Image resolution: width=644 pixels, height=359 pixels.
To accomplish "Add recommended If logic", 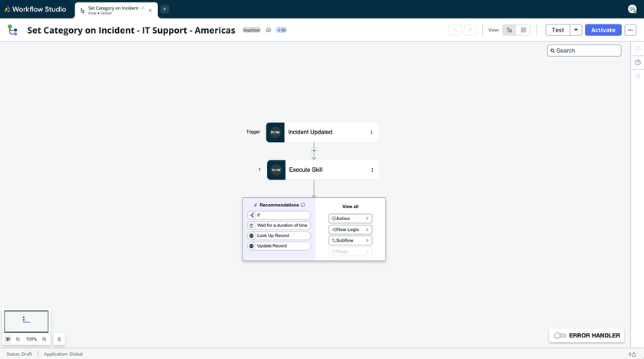I will pyautogui.click(x=279, y=216).
